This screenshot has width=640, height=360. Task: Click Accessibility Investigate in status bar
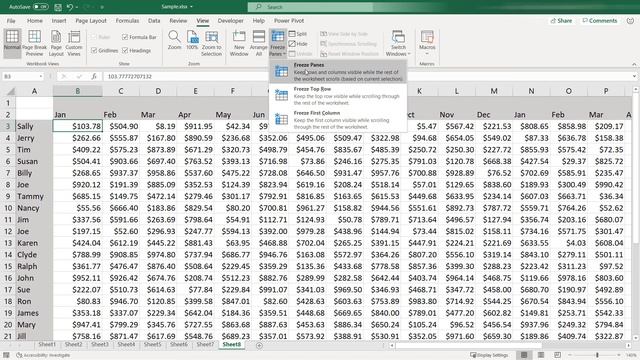pyautogui.click(x=43, y=355)
